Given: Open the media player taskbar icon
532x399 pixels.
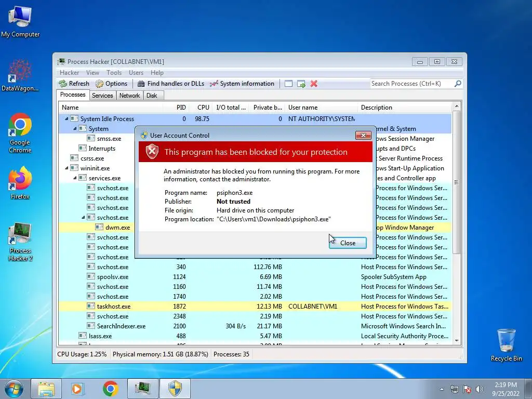Looking at the screenshot, I should click(x=77, y=389).
